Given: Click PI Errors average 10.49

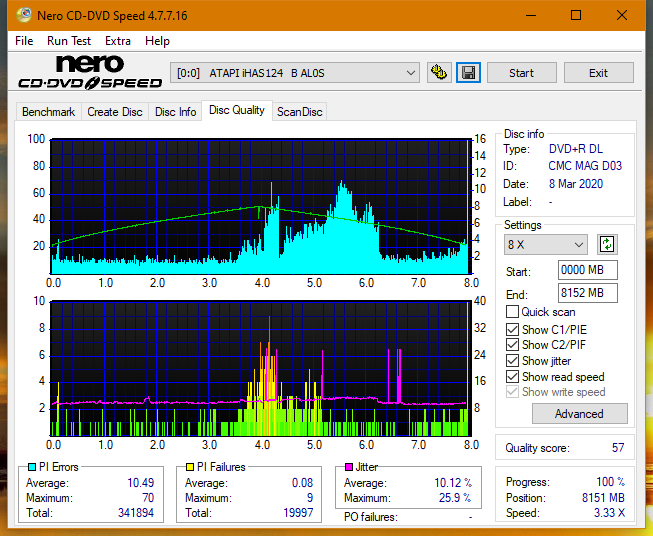Looking at the screenshot, I should 140,483.
